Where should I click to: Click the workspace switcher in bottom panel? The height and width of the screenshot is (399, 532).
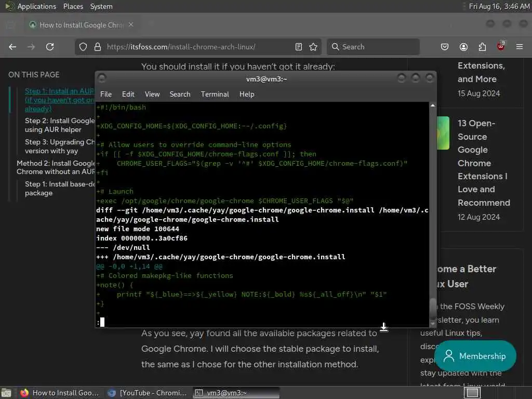472,393
